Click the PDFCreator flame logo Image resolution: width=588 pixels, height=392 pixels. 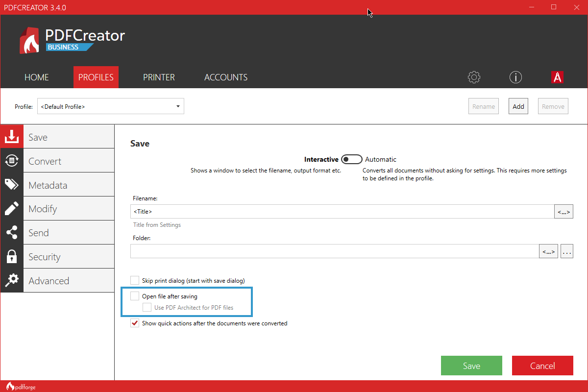pyautogui.click(x=29, y=40)
